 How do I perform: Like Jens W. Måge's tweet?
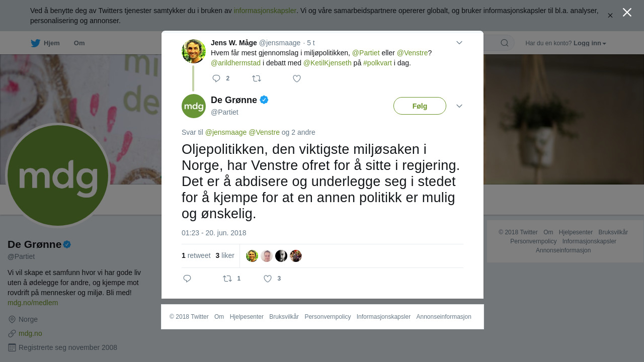pyautogui.click(x=297, y=78)
